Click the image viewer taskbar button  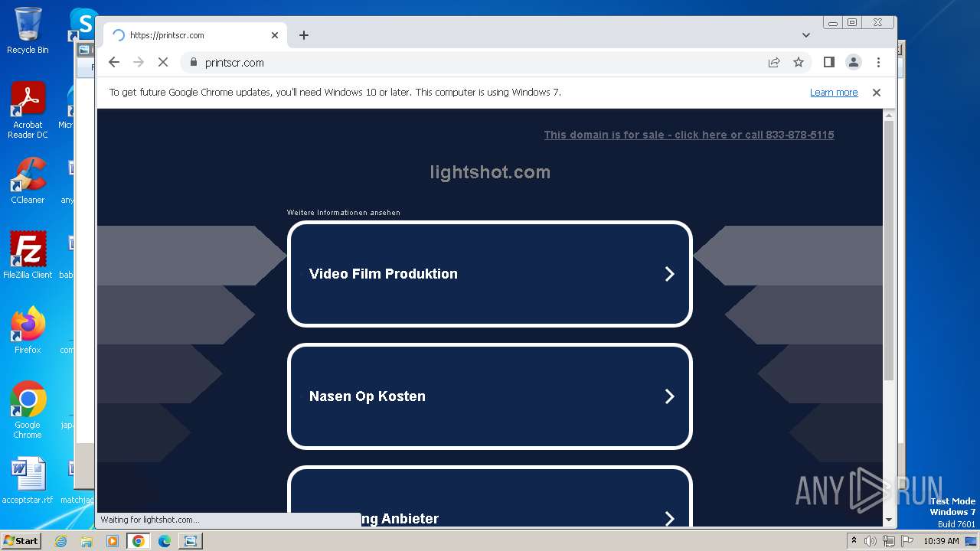click(x=191, y=541)
